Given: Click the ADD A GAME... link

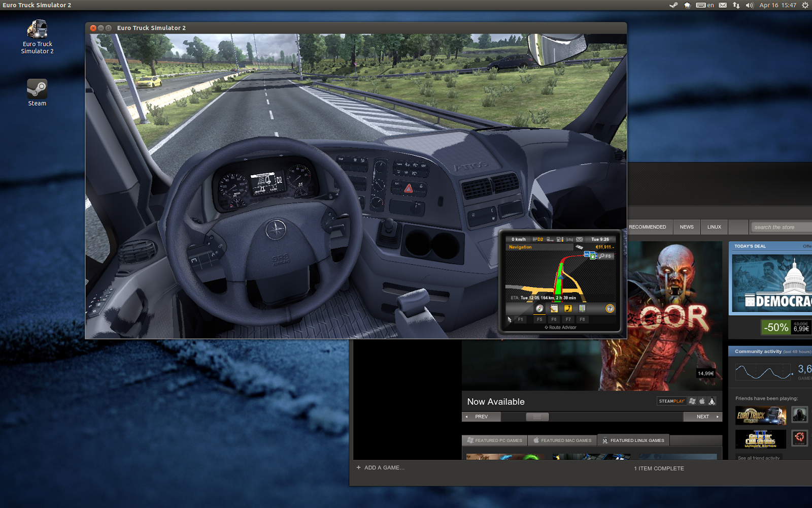Looking at the screenshot, I should tap(380, 467).
